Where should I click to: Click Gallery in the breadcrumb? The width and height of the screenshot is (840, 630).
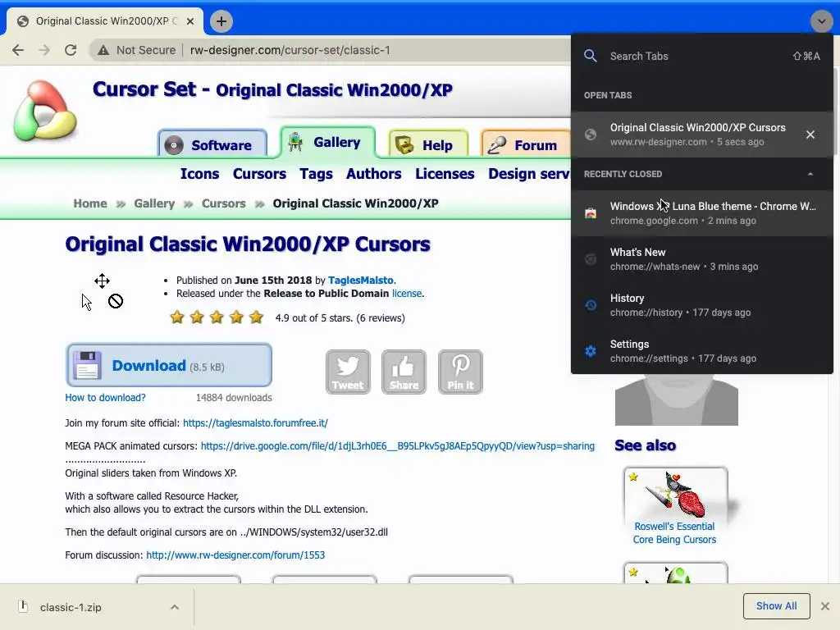click(154, 203)
